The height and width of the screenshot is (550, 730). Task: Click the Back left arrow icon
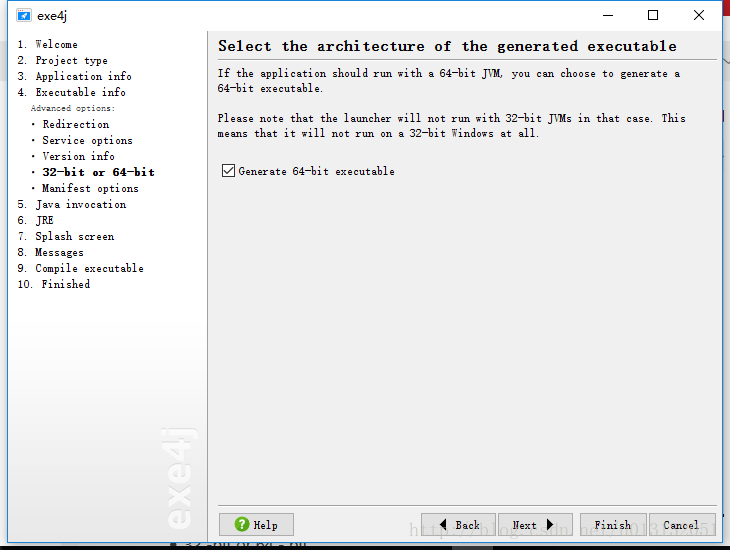[x=443, y=524]
